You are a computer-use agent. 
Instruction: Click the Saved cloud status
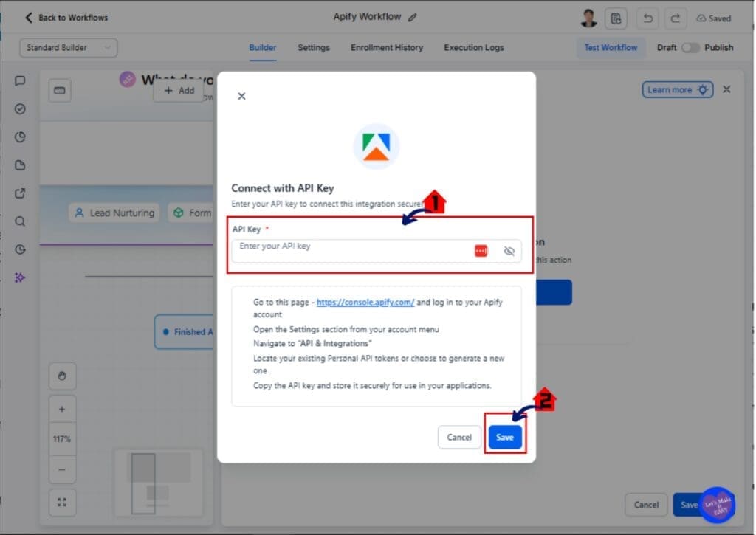[x=714, y=18]
